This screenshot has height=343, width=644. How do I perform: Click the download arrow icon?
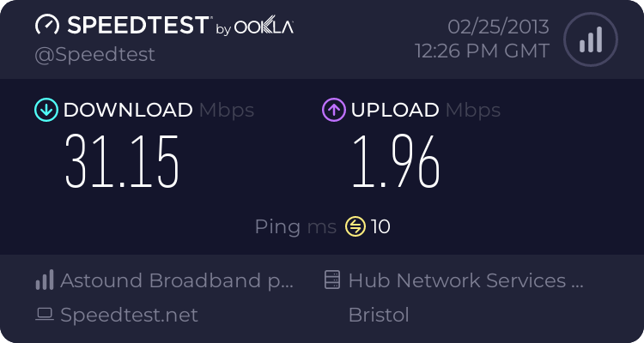click(x=46, y=110)
